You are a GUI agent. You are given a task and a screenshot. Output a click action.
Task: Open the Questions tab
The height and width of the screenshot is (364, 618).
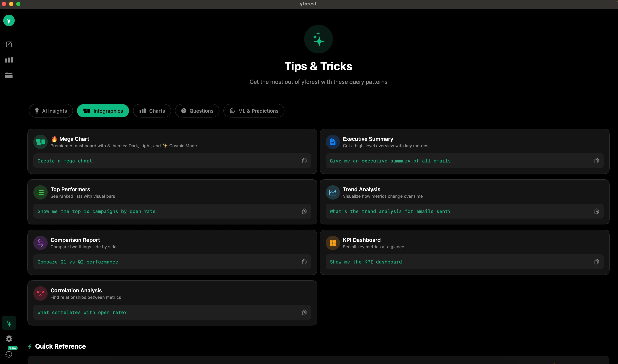(197, 111)
